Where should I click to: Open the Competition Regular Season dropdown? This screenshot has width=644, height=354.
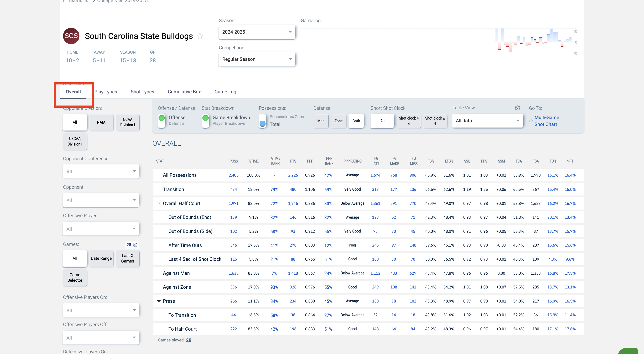(257, 59)
